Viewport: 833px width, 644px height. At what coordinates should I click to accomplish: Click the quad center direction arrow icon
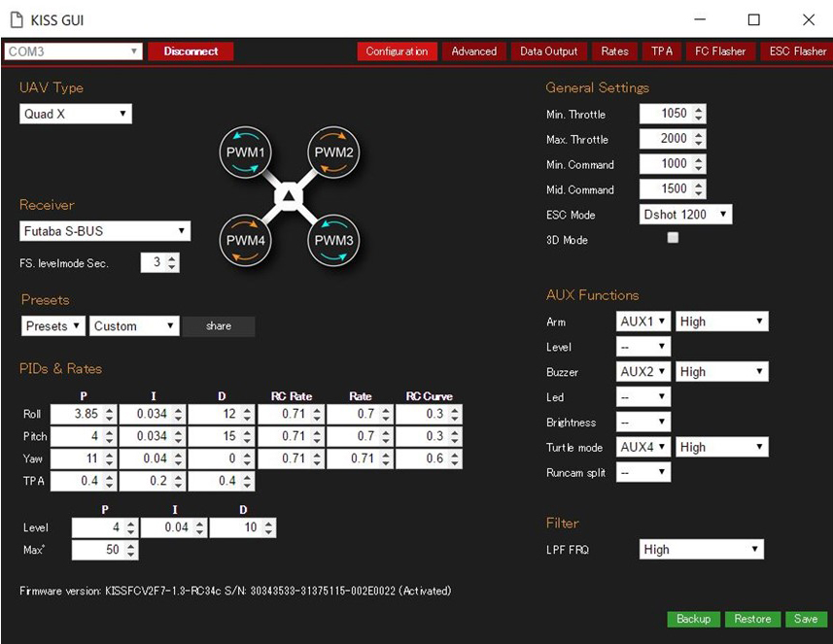point(289,196)
